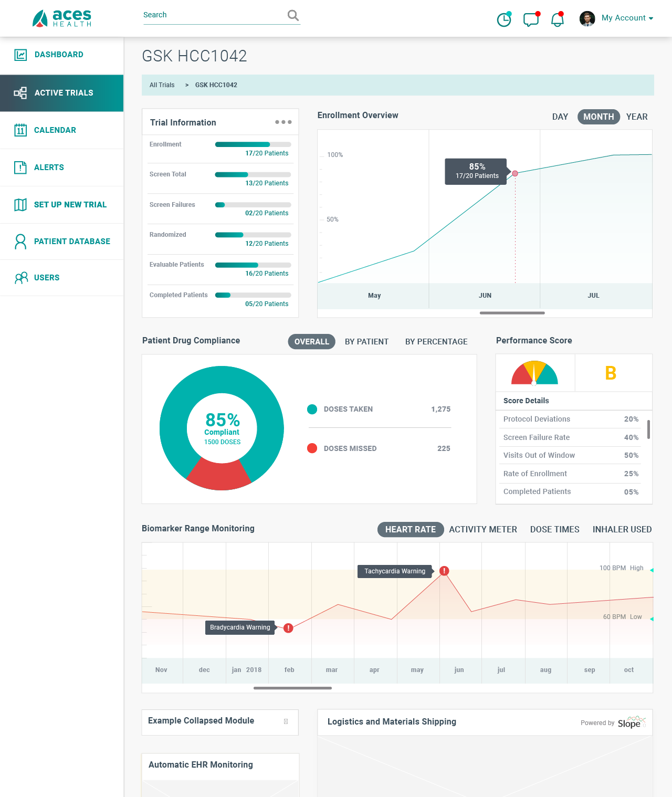Open SET UP NEW TRIAL in sidebar
672x797 pixels.
pyautogui.click(x=70, y=205)
